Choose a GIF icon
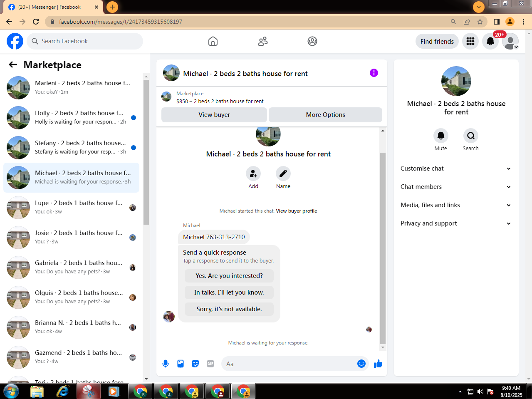This screenshot has width=532, height=399. tap(210, 364)
